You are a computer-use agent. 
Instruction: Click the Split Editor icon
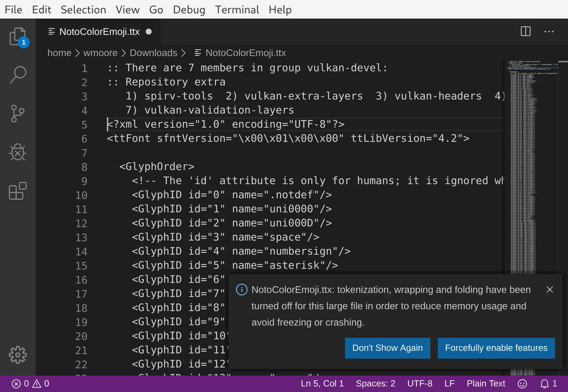pyautogui.click(x=525, y=31)
